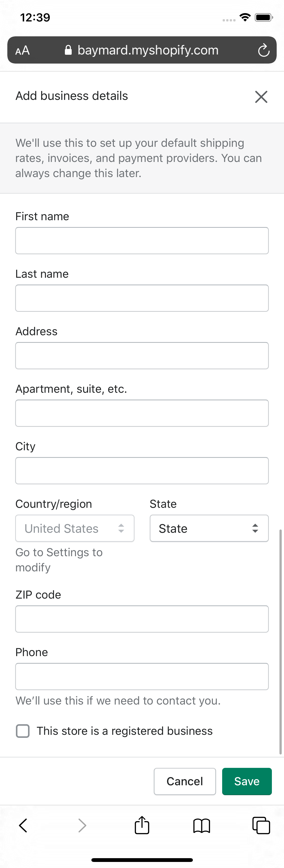Image resolution: width=284 pixels, height=868 pixels.
Task: Save the business details
Action: pos(247,781)
